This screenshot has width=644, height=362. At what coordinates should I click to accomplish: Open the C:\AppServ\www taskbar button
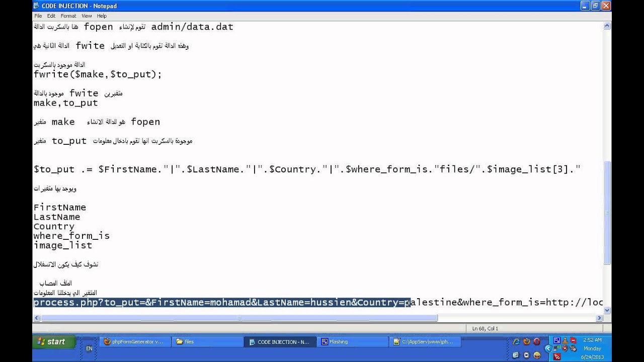coord(424,342)
